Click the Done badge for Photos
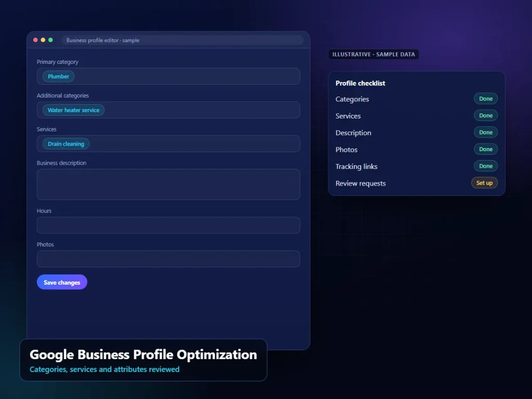Viewport: 532px width, 399px height. pyautogui.click(x=486, y=149)
